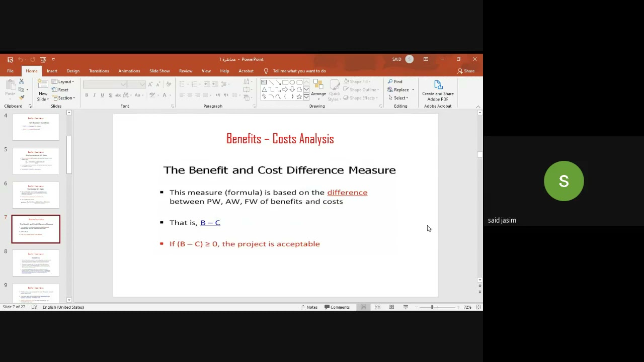
Task: Reset the slide layout with Reset
Action: (60, 89)
